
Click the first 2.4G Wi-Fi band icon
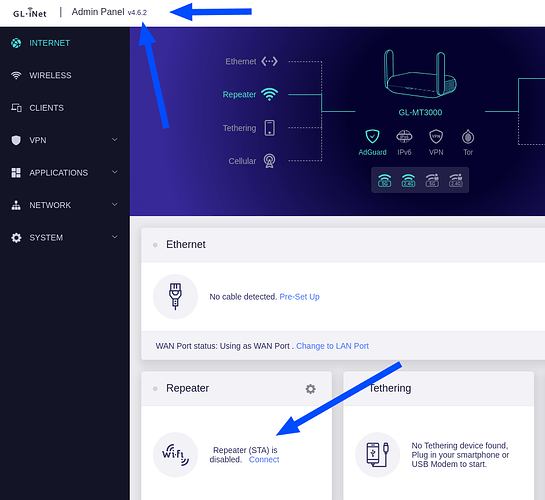[408, 180]
